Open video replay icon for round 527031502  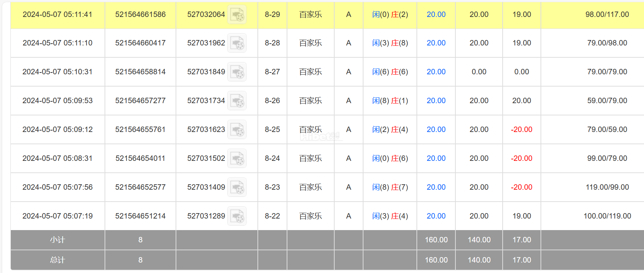coord(237,158)
